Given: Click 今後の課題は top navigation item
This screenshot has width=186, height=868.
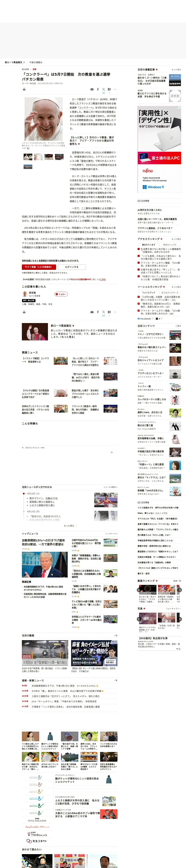Looking at the screenshot, I should point(36,62).
